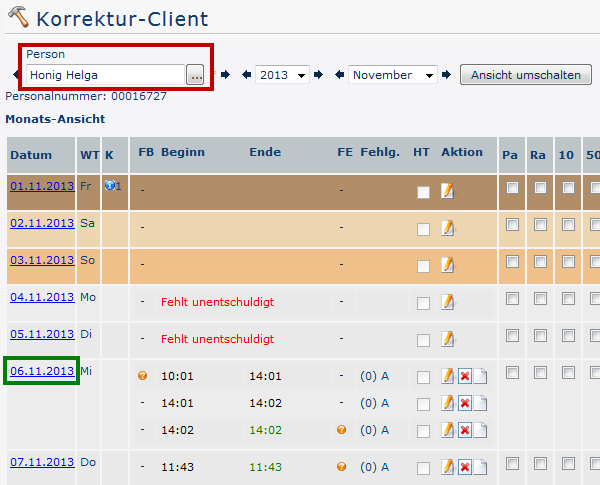The width and height of the screenshot is (600, 485).
Task: Check the Pa checkbox for 04.11.2013
Action: pyautogui.click(x=512, y=299)
